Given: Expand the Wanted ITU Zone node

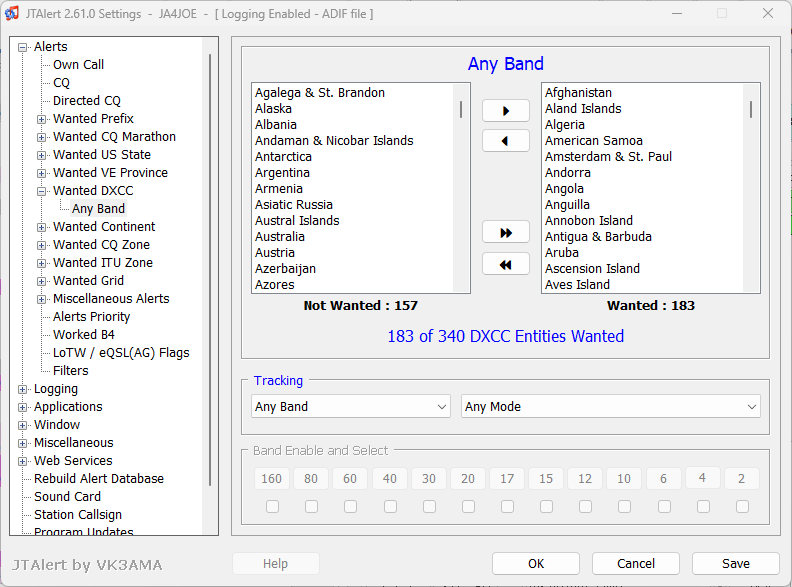Looking at the screenshot, I should pyautogui.click(x=41, y=263).
